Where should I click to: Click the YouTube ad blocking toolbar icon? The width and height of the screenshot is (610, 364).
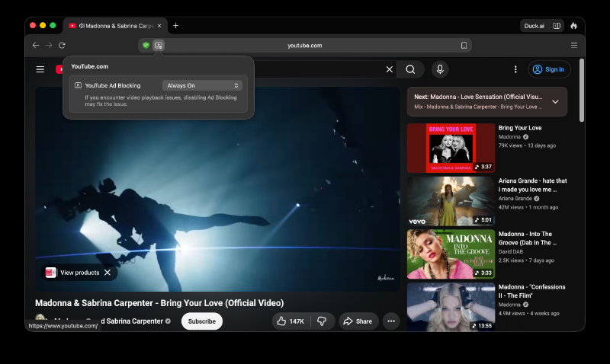click(159, 46)
